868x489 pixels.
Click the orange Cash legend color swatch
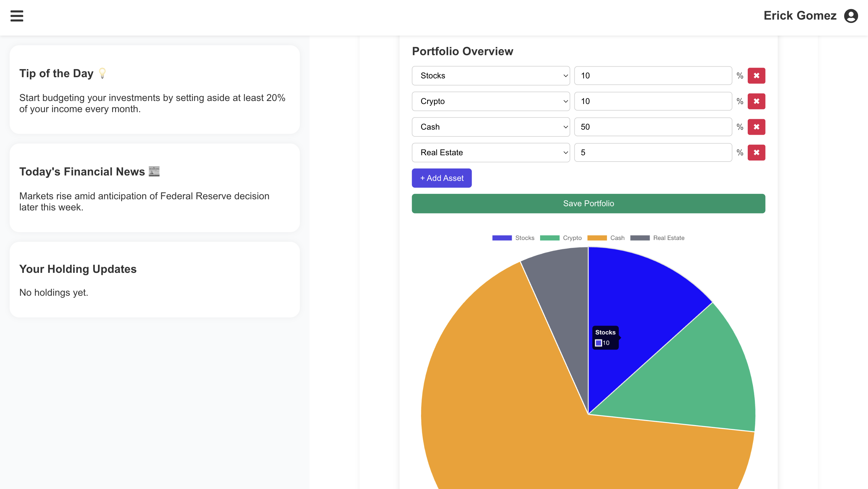pos(597,238)
